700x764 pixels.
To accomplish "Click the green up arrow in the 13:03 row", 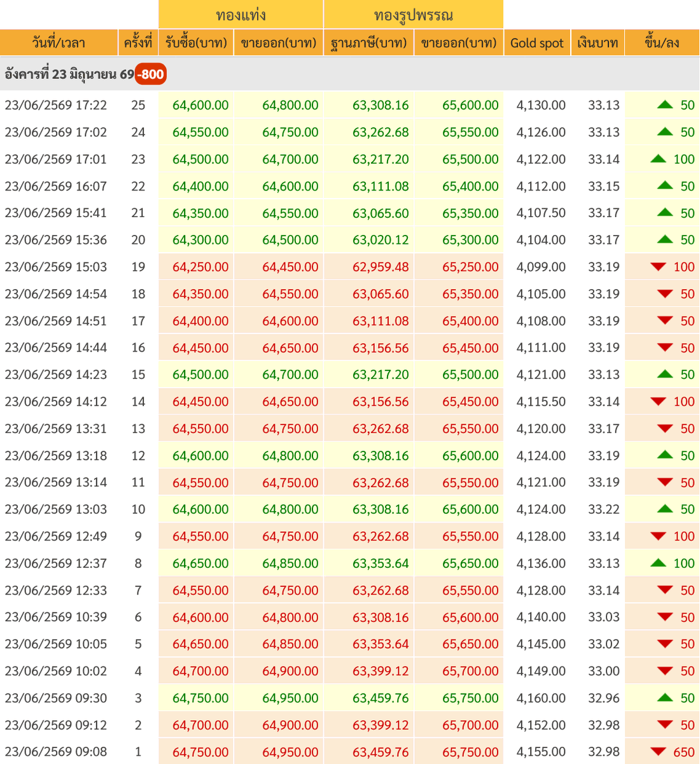I will click(665, 509).
